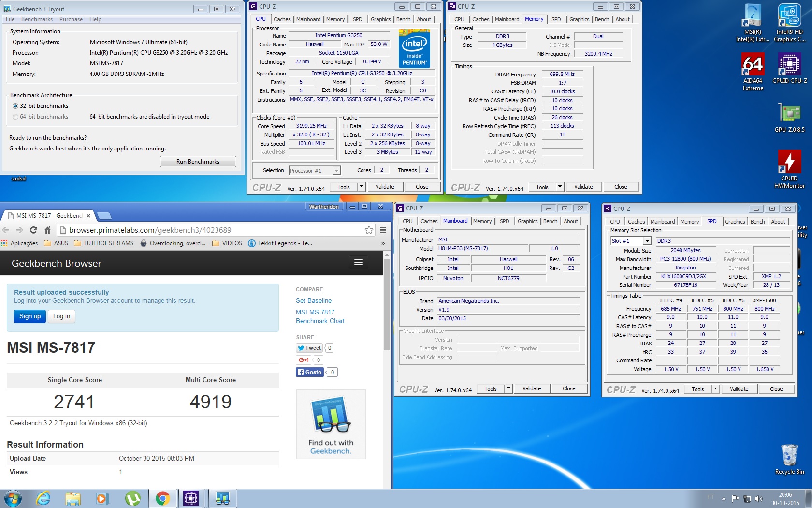Go to Chrome home page icon
The image size is (812, 508).
pyautogui.click(x=47, y=230)
